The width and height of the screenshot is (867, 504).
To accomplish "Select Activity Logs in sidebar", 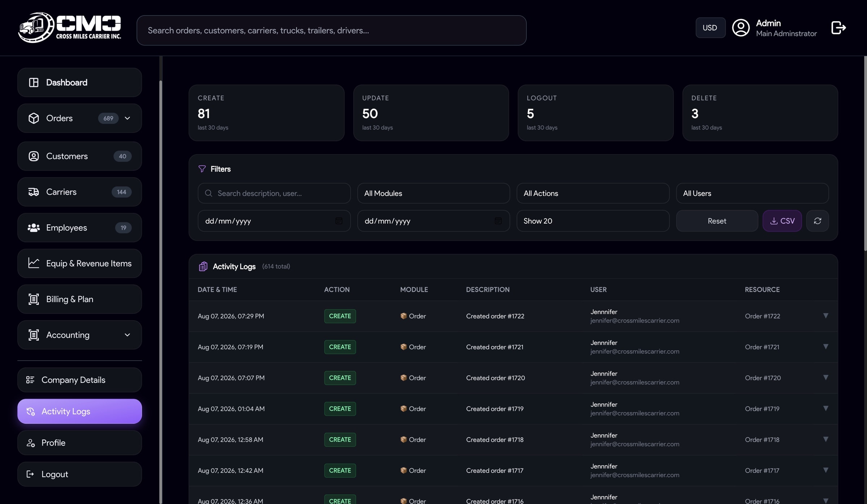I will coord(79,411).
